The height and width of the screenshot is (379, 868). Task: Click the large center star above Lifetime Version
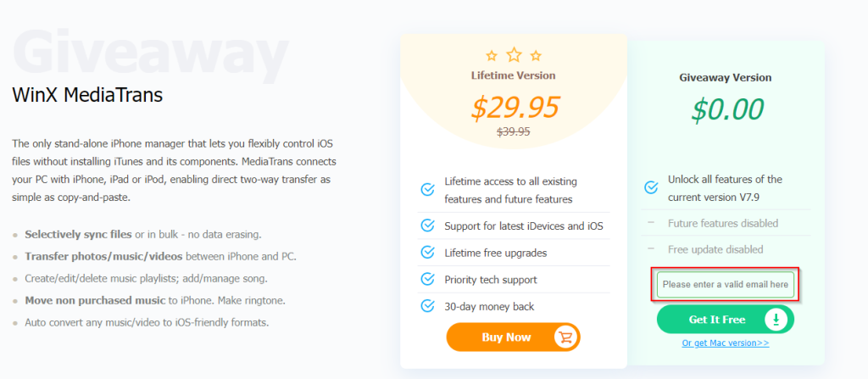click(515, 54)
